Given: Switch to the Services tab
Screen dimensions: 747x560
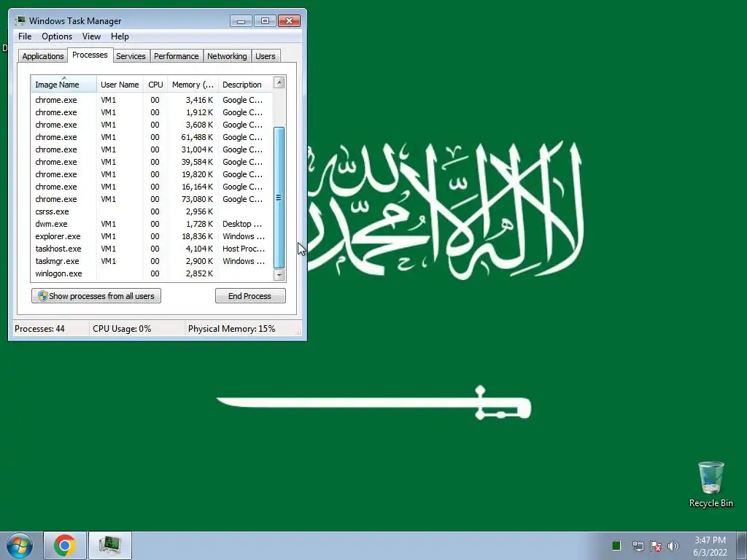Looking at the screenshot, I should click(131, 56).
